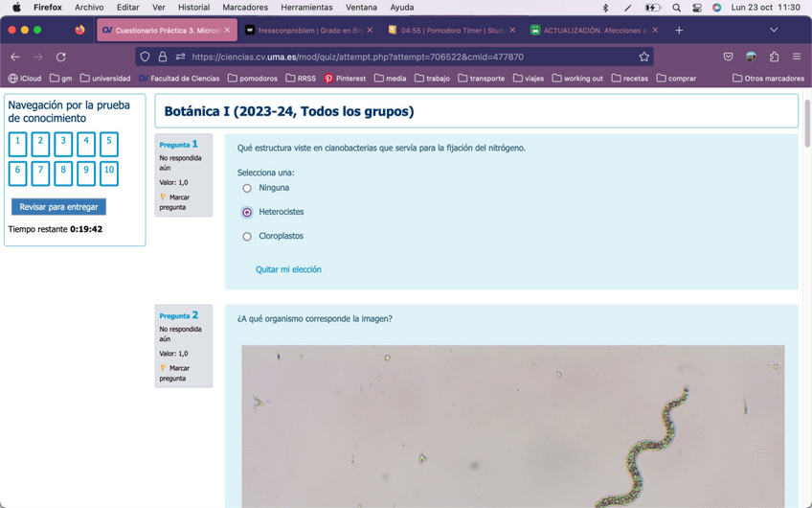This screenshot has width=812, height=508.
Task: Click the back navigation arrow
Action: 15,57
